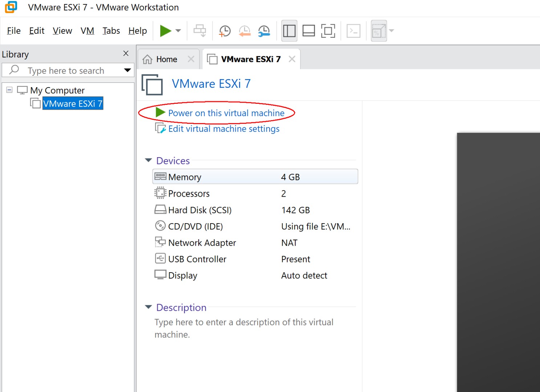Click Edit virtual machine settings link

point(224,129)
